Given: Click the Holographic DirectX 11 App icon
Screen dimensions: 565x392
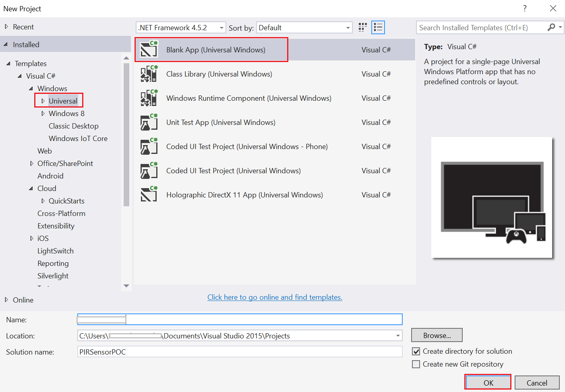Looking at the screenshot, I should pyautogui.click(x=149, y=195).
